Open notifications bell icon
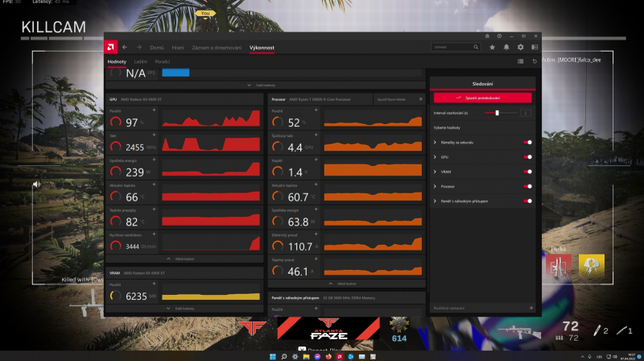Viewport: 644px width, 361px height. [x=506, y=48]
